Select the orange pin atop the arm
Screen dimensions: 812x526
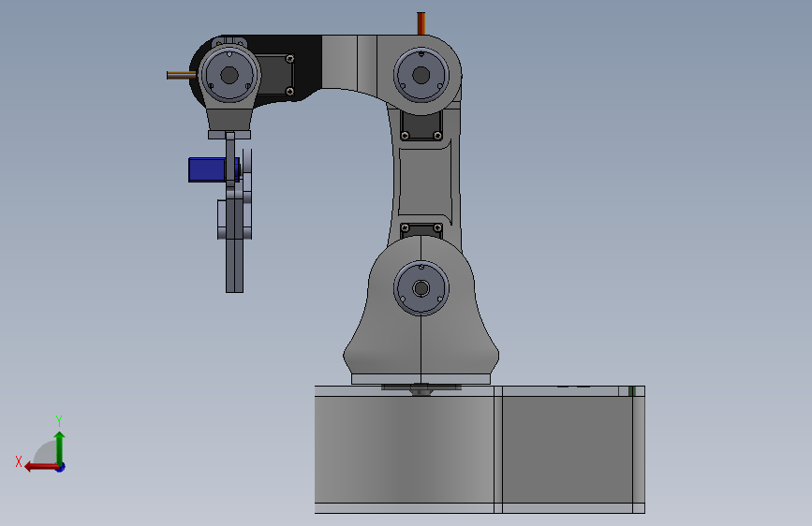click(x=421, y=23)
